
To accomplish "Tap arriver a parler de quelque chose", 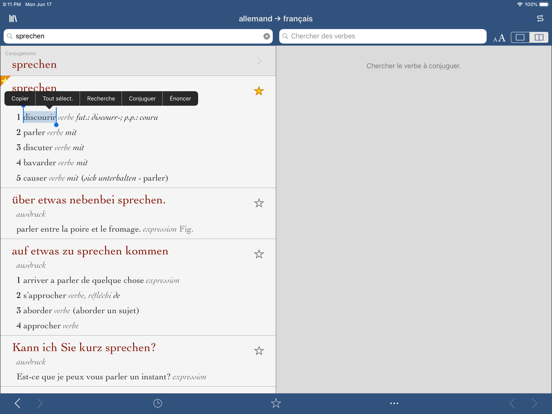I will 83,280.
